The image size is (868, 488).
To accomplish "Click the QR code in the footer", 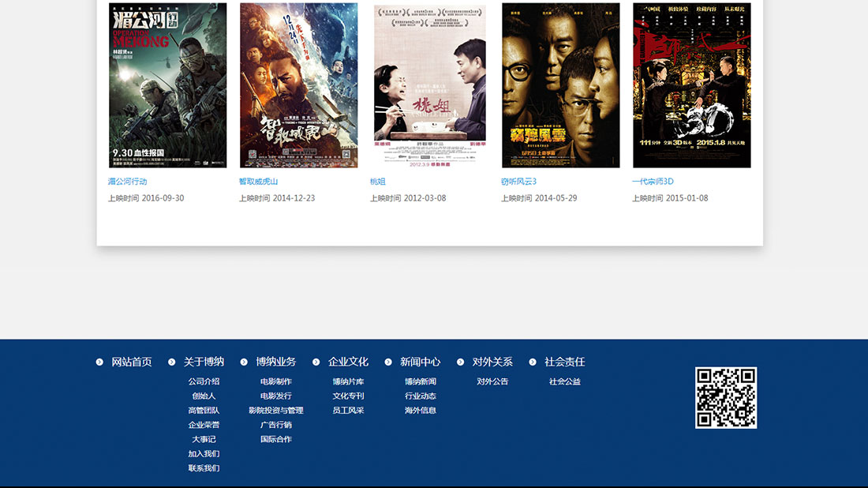I will (726, 398).
